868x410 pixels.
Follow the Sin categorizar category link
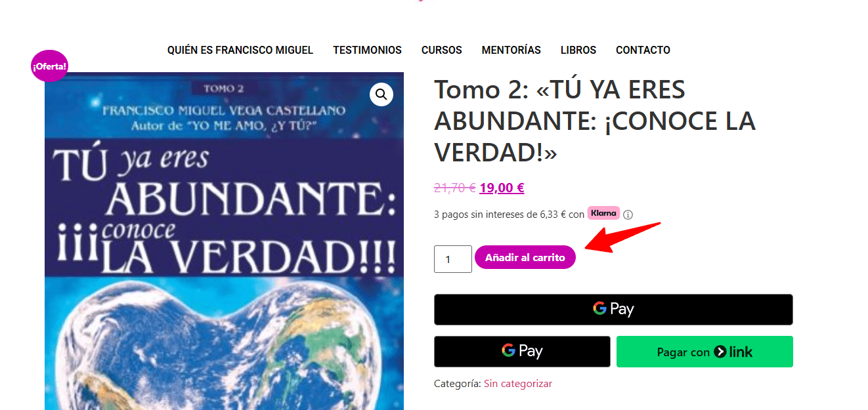(x=518, y=383)
